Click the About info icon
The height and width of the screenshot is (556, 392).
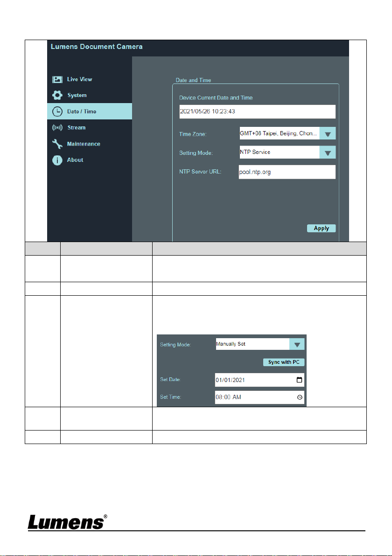pos(57,160)
